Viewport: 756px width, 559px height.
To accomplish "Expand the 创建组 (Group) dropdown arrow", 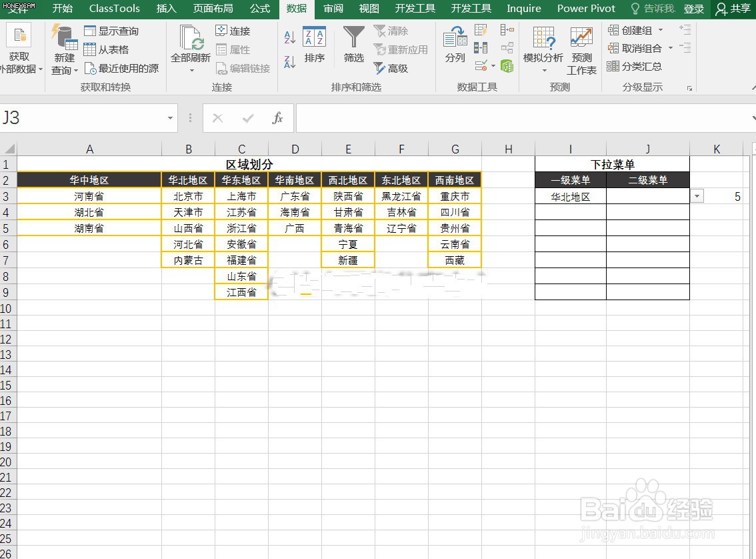I will [660, 30].
